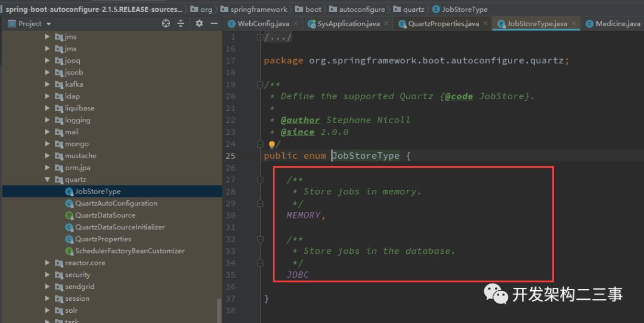Click the QuartzDataSource annotation icon
This screenshot has height=323, width=644.
click(x=69, y=215)
